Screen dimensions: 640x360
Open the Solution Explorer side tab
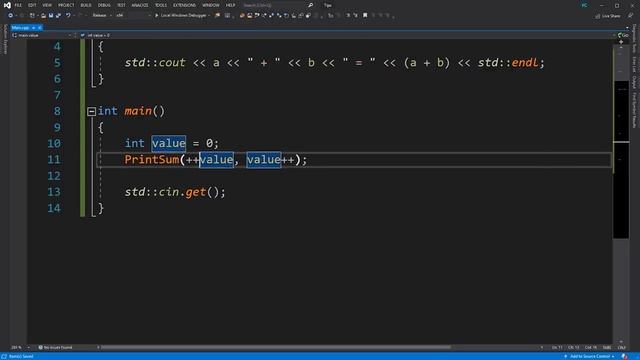coord(5,39)
